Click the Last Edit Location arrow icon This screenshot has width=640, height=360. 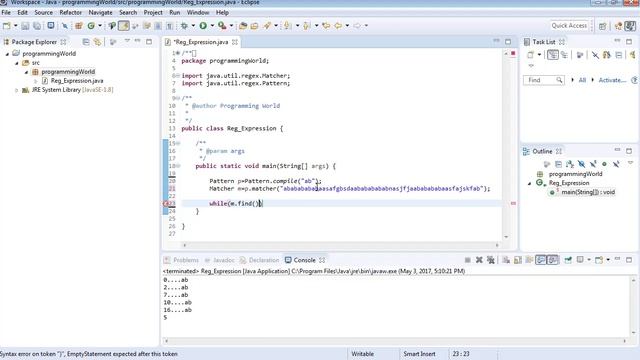tap(326, 26)
